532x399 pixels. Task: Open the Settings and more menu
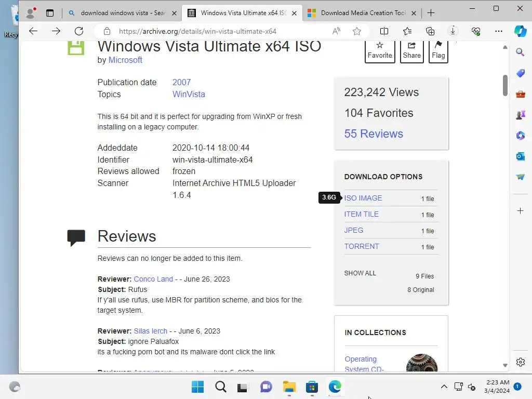tap(498, 31)
